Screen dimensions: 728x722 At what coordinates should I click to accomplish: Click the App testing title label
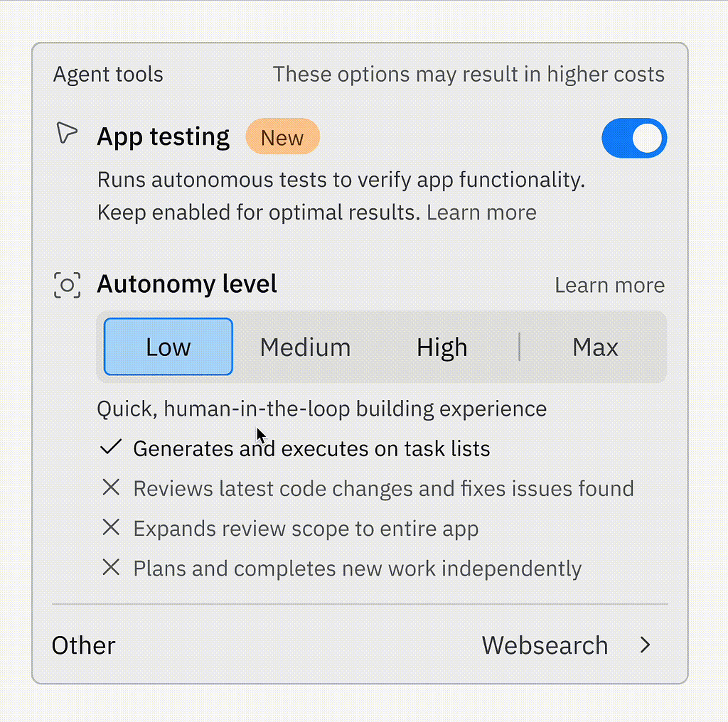[164, 136]
